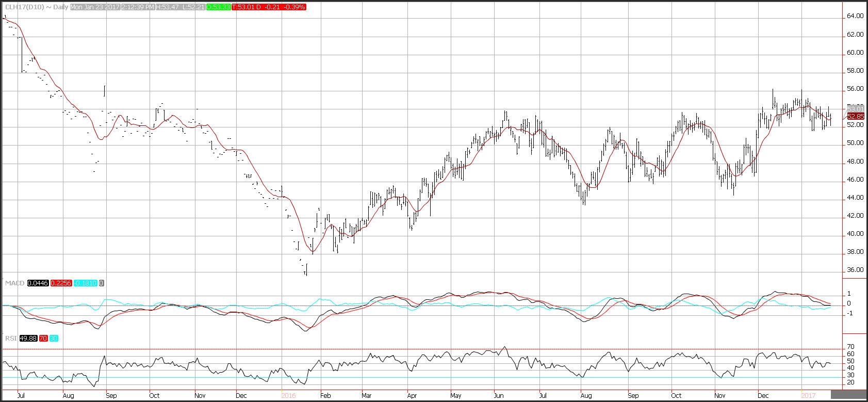This screenshot has width=868, height=402.
Task: Open the RSI indicator label
Action: pos(10,339)
